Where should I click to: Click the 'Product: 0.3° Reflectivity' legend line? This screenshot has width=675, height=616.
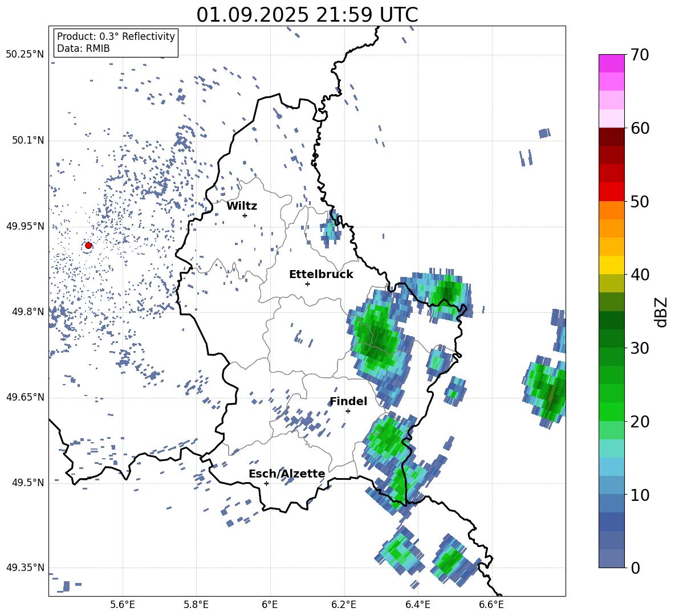(x=116, y=36)
